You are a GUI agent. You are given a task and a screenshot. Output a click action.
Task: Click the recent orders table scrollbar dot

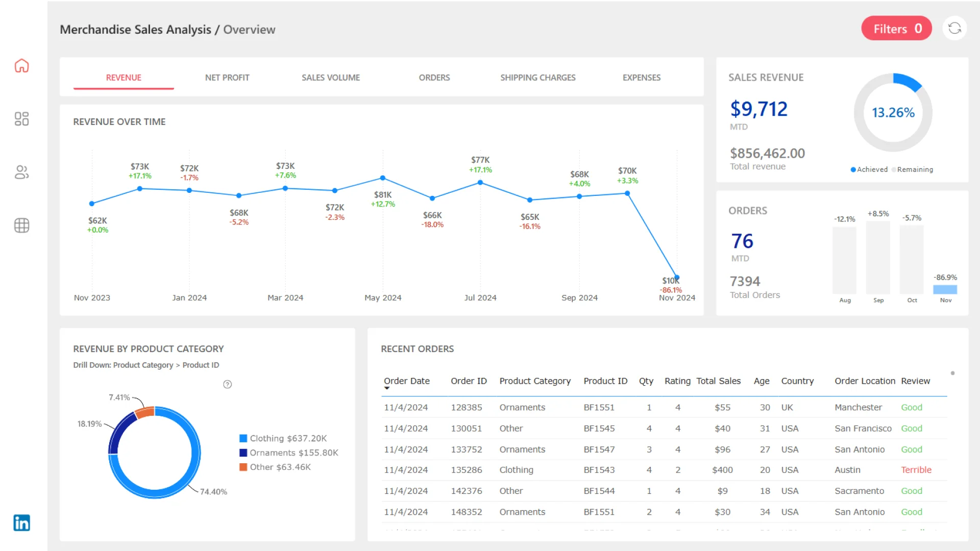click(x=952, y=373)
